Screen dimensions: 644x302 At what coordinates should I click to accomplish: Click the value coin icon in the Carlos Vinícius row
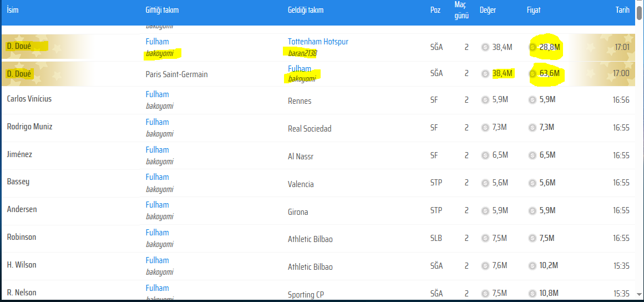(485, 99)
